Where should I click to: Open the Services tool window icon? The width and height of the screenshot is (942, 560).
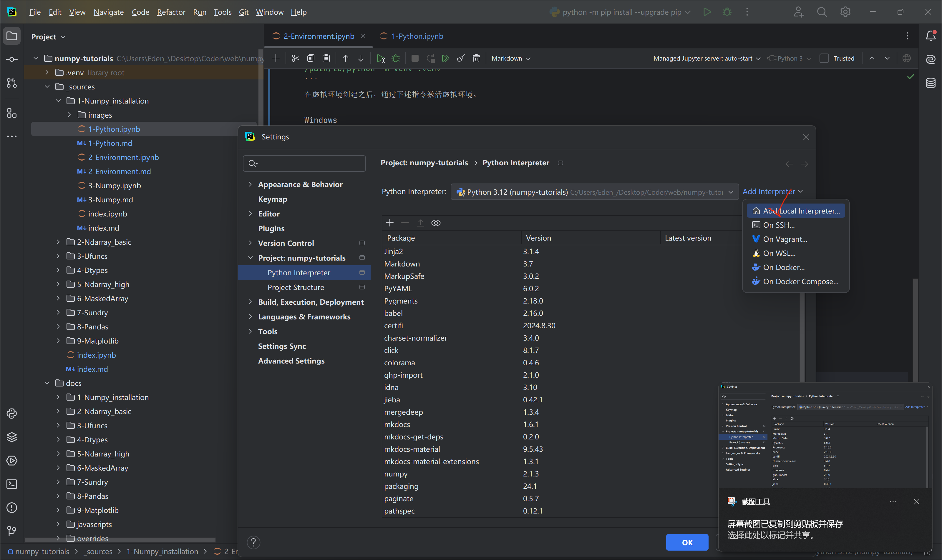(12, 460)
